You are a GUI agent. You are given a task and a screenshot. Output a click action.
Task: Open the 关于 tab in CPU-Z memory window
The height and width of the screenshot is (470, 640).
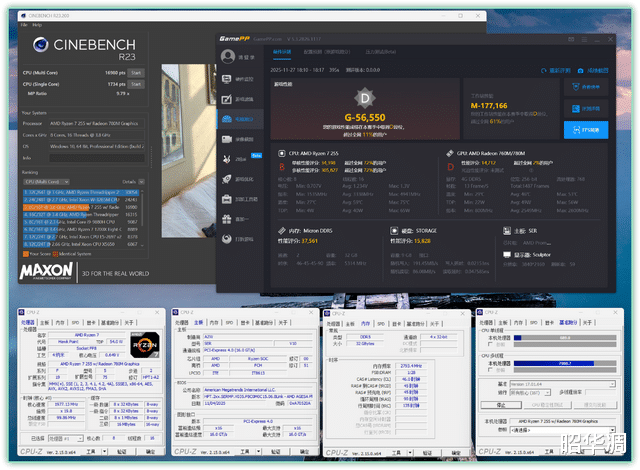click(434, 324)
